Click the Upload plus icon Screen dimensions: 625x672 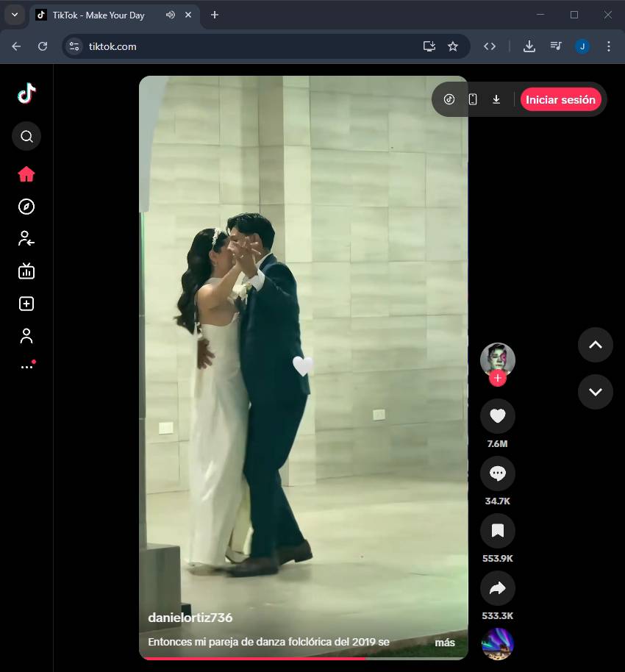[26, 304]
